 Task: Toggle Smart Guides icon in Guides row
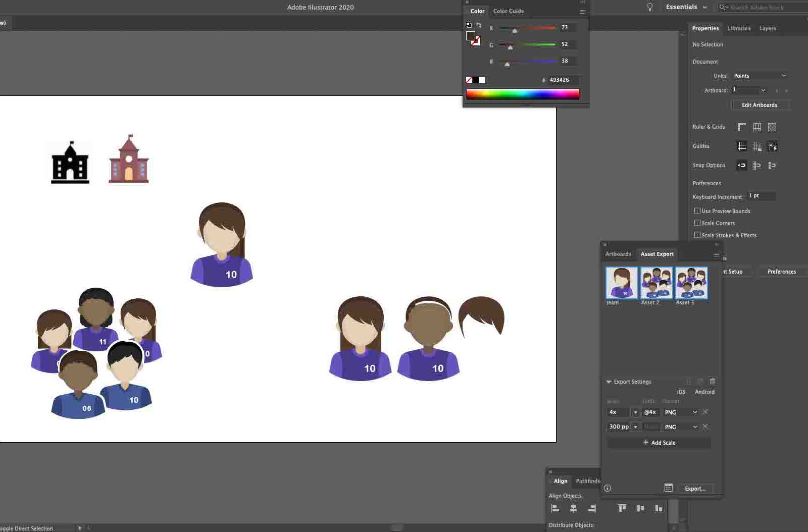pyautogui.click(x=772, y=146)
